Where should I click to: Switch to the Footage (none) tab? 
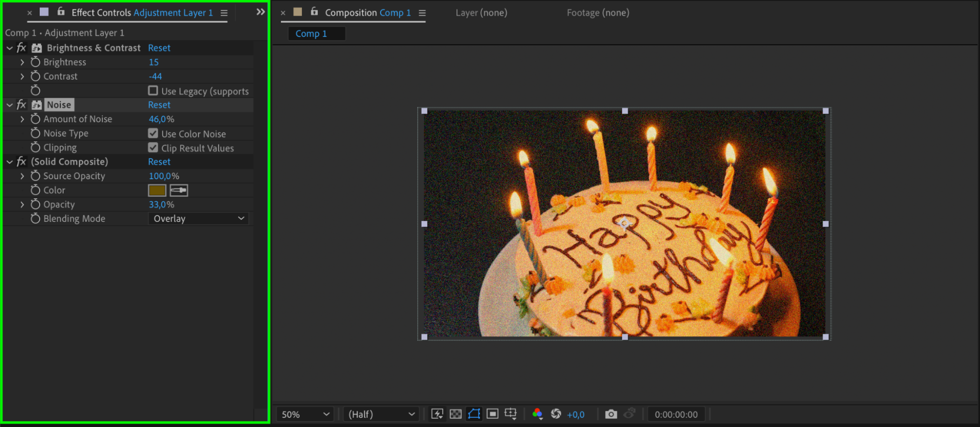point(598,13)
